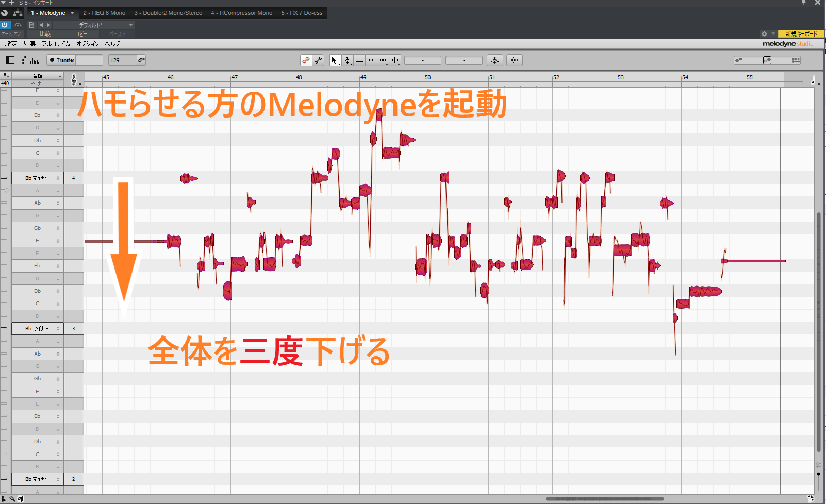Click the quantize time macro button
Viewport: 826px width, 504px height.
[515, 60]
